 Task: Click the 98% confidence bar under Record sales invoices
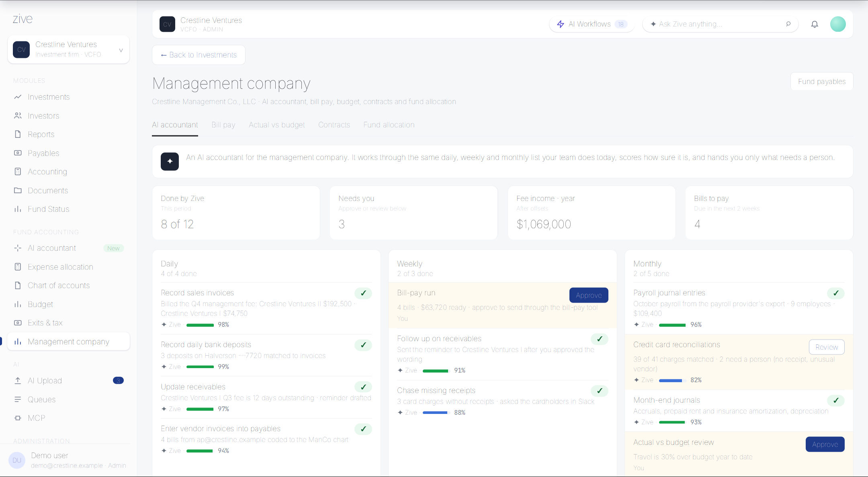tap(200, 325)
